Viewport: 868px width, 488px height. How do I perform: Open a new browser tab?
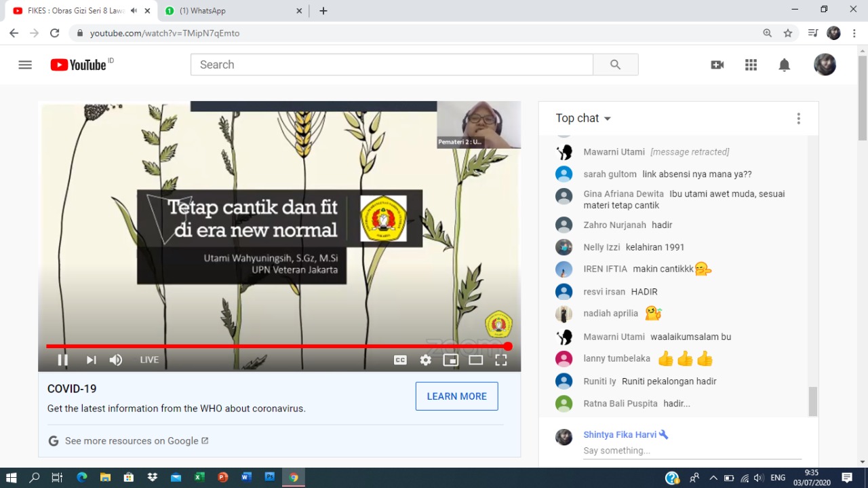tap(323, 11)
